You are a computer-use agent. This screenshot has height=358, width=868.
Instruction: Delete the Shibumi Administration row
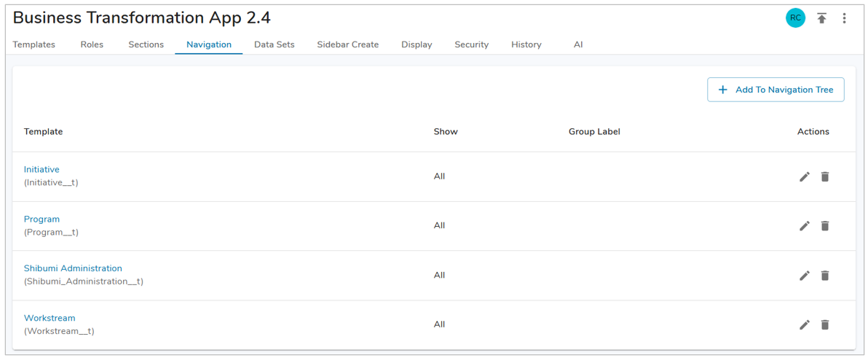[x=824, y=276]
